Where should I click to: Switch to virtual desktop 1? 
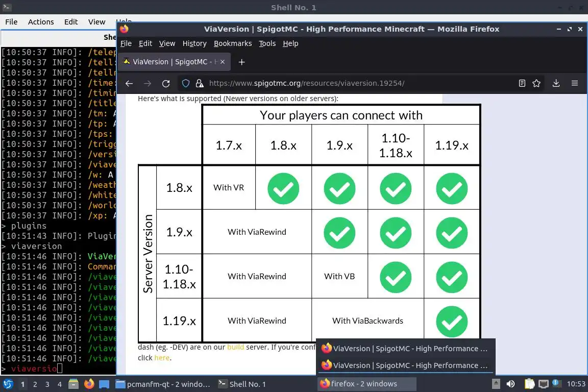23,384
